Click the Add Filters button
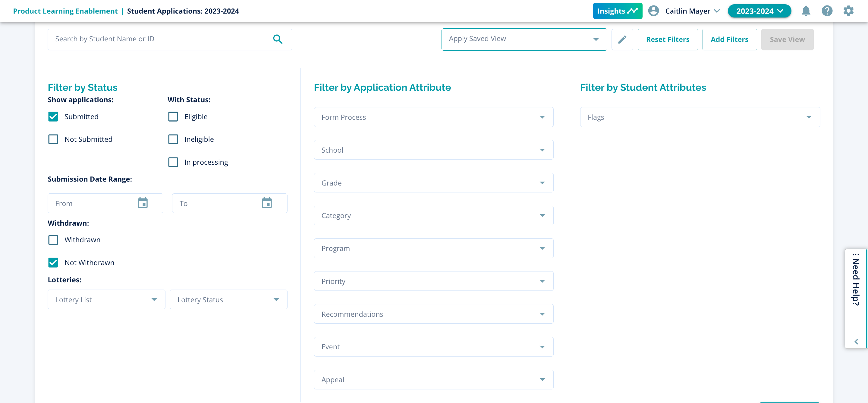868x403 pixels. (729, 40)
